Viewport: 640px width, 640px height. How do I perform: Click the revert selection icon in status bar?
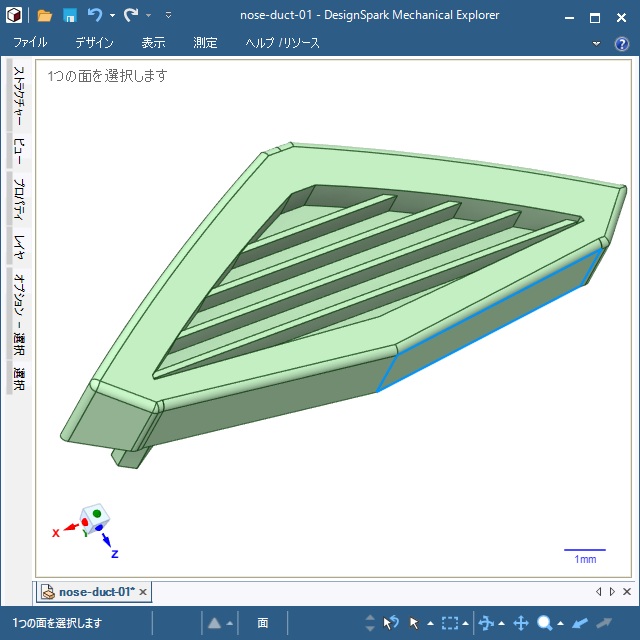tap(391, 623)
